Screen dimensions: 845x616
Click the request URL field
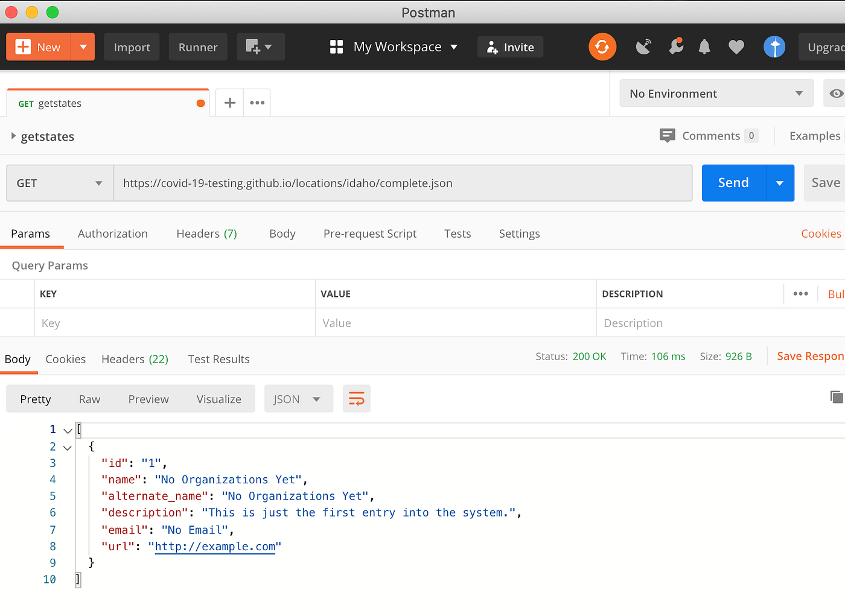coord(403,183)
